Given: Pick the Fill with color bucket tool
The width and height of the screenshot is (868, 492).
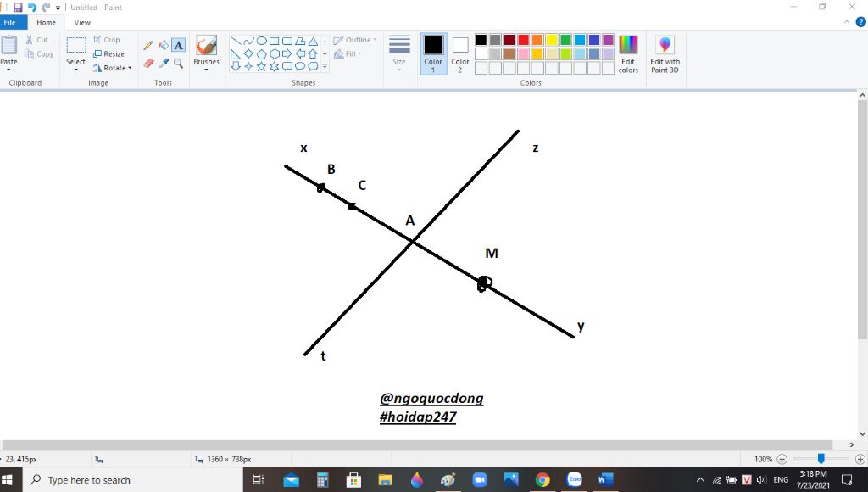Looking at the screenshot, I should click(164, 45).
